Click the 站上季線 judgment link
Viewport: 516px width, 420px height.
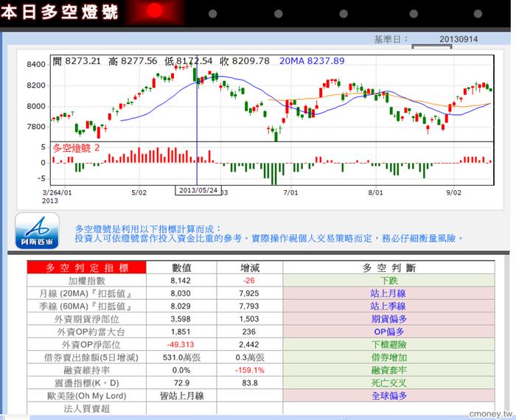click(388, 307)
